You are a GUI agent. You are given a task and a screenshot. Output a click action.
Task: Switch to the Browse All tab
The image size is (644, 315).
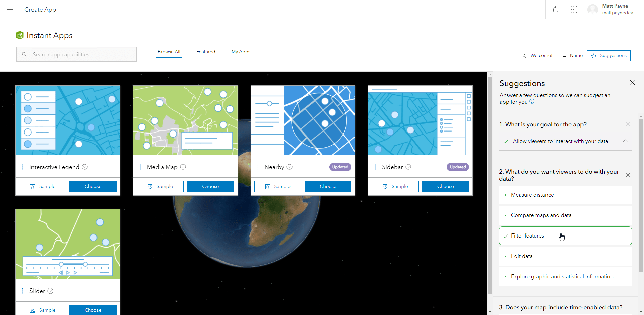click(x=169, y=52)
